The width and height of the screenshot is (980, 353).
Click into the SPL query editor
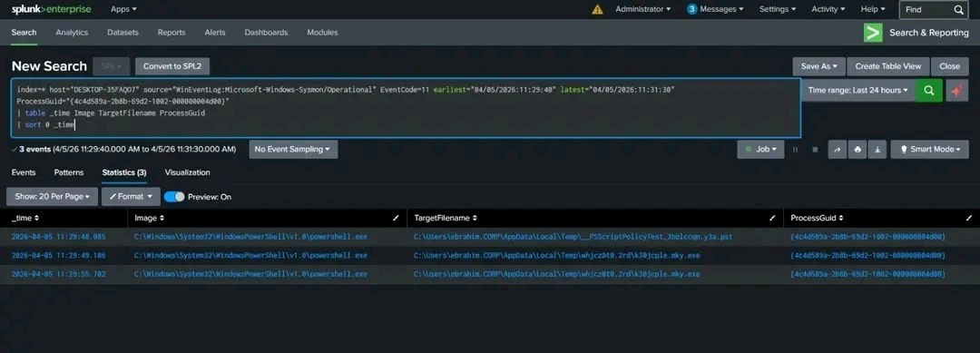[x=405, y=107]
